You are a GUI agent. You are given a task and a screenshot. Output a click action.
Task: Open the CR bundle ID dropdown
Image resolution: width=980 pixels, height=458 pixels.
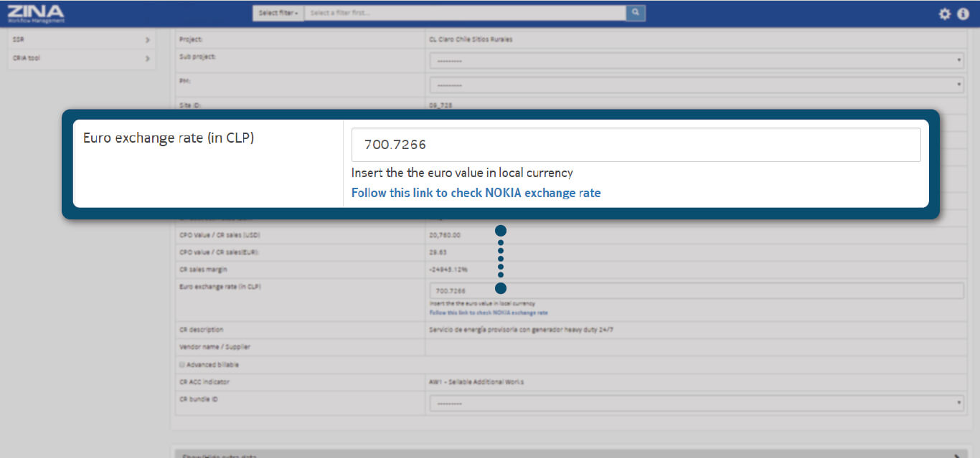[696, 404]
